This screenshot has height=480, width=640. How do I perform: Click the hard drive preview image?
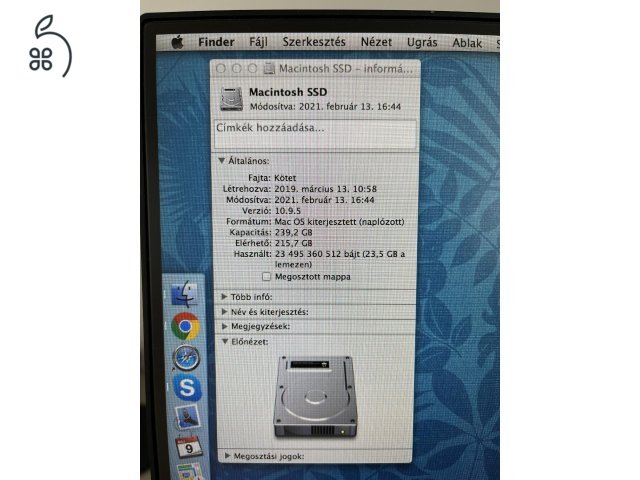[315, 397]
